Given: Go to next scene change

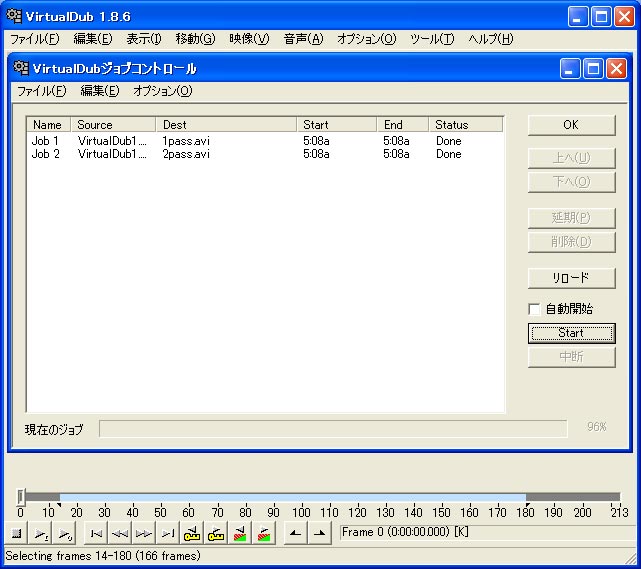Looking at the screenshot, I should point(264,533).
